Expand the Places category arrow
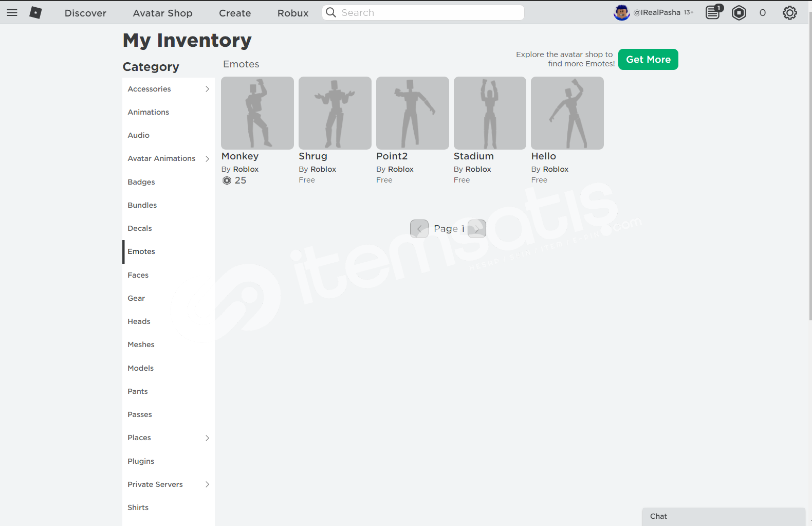The width and height of the screenshot is (812, 526). pos(207,438)
